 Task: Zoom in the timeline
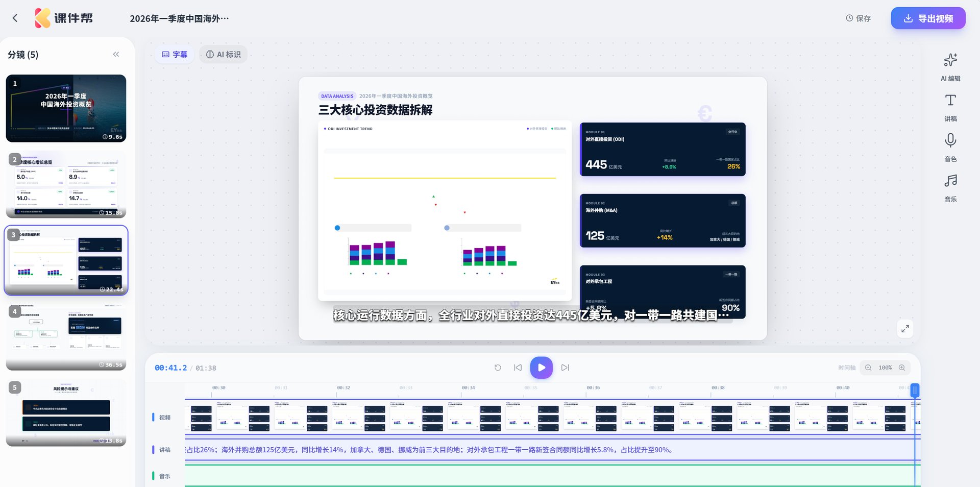902,368
